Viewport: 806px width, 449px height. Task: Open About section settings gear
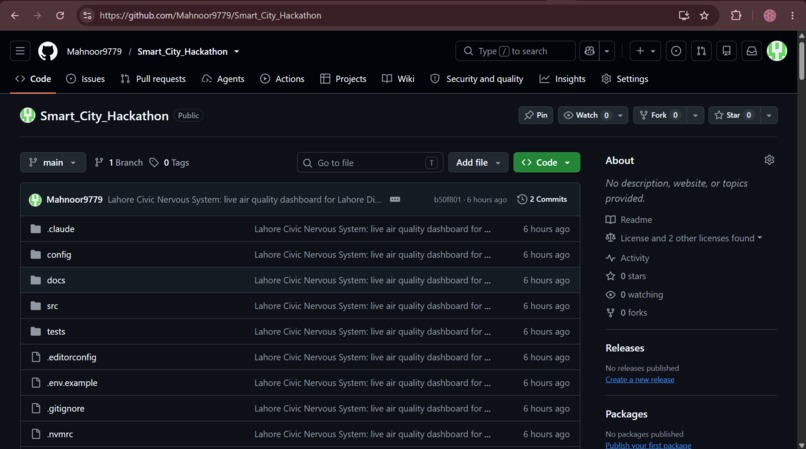769,160
